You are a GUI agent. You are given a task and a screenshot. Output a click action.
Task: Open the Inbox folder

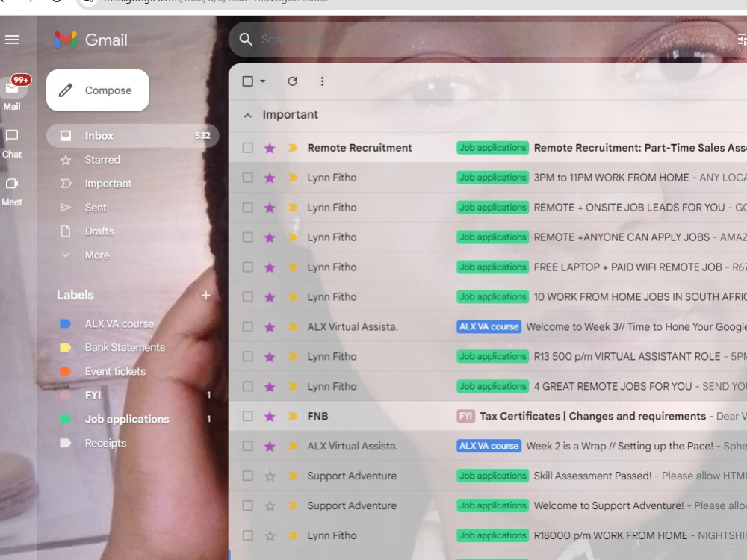coord(132,136)
